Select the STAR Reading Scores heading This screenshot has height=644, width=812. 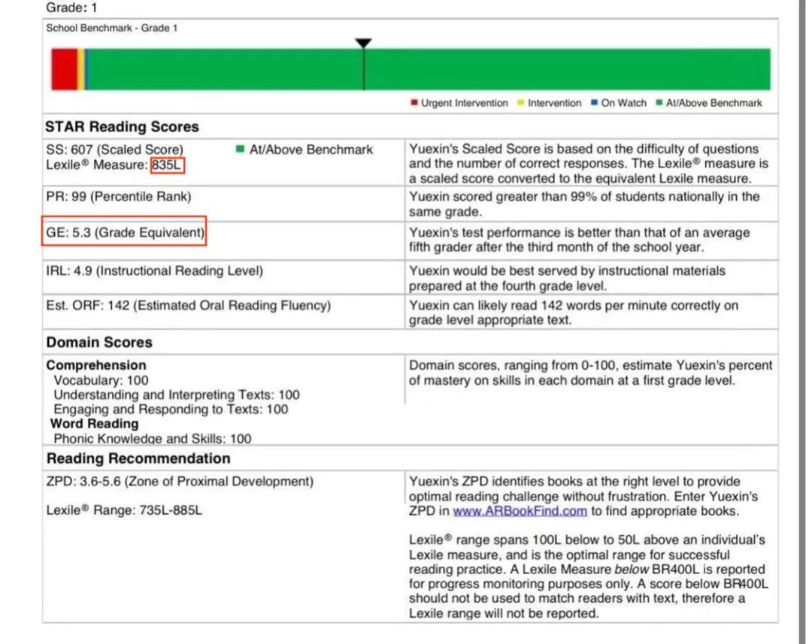pyautogui.click(x=123, y=127)
